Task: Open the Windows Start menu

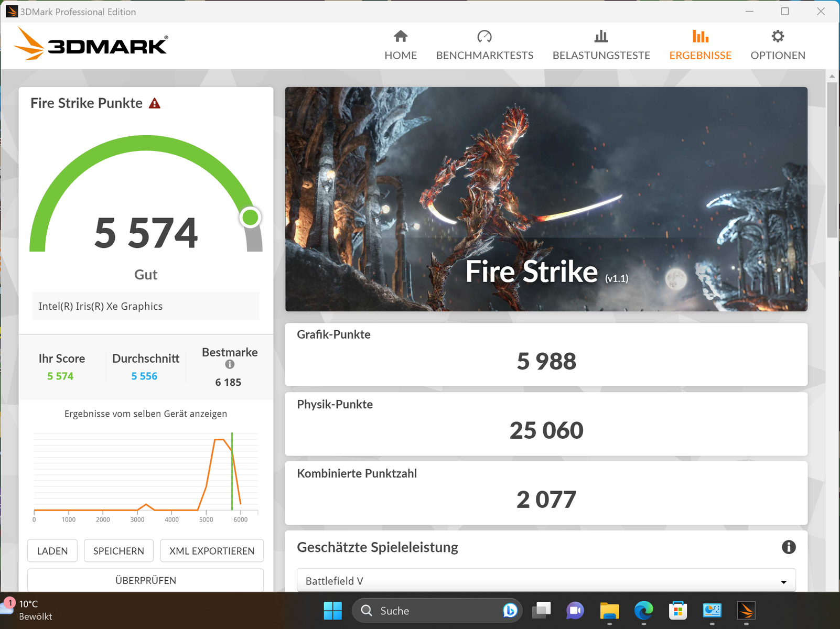Action: coord(333,611)
